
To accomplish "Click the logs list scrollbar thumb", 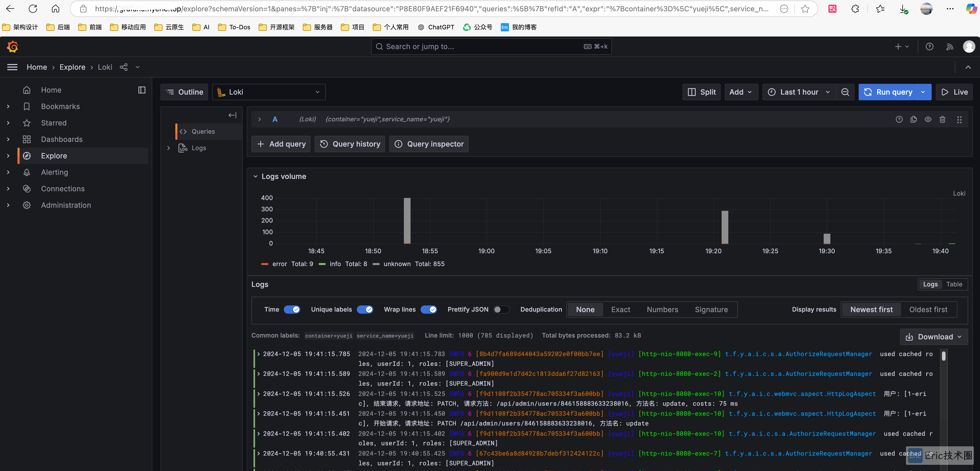I will pyautogui.click(x=943, y=356).
